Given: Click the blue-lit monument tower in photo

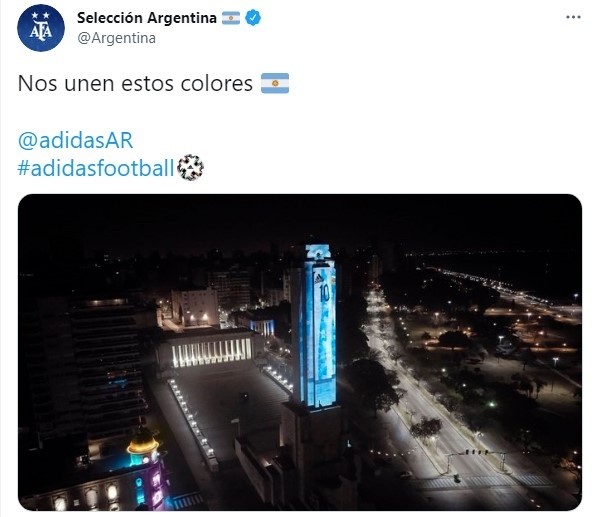Looking at the screenshot, I should pyautogui.click(x=314, y=328).
